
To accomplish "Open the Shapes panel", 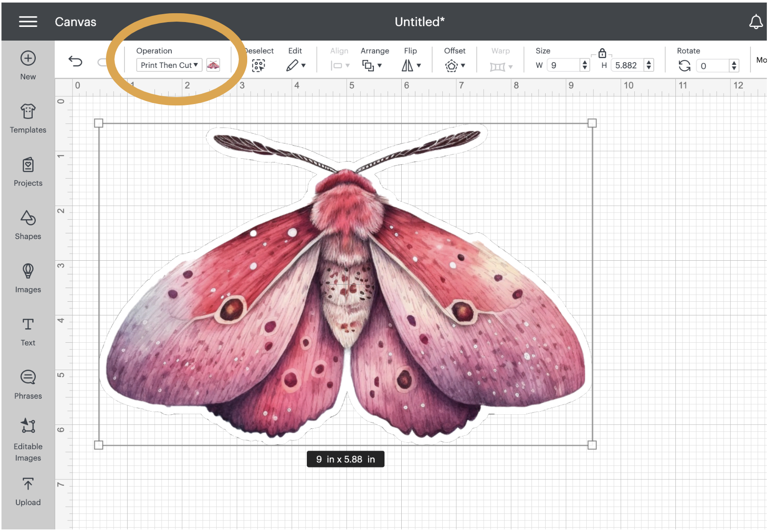I will [x=28, y=225].
